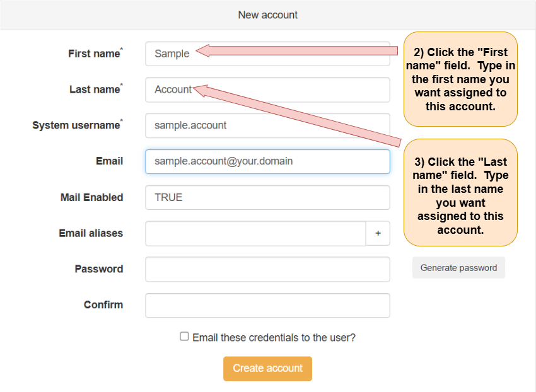Focus the Email aliases text input
This screenshot has width=536, height=392.
tap(255, 233)
